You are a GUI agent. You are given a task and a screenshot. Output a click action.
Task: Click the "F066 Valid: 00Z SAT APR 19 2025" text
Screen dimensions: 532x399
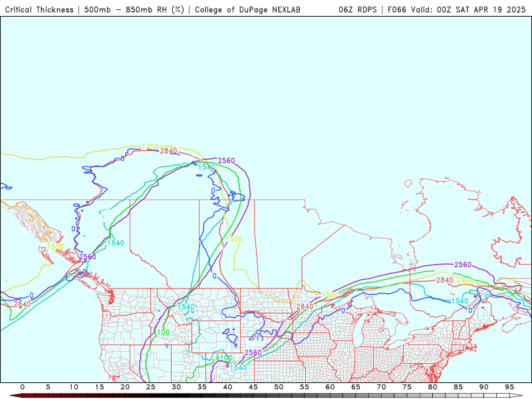click(x=457, y=10)
